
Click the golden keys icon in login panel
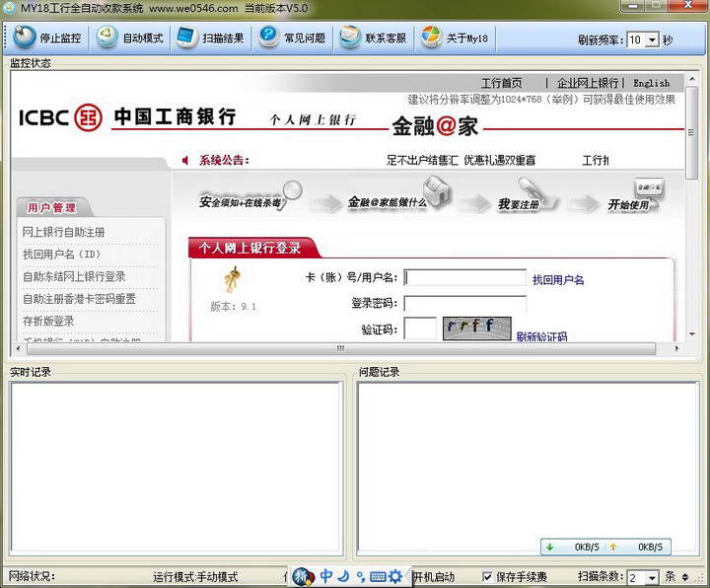tap(233, 279)
